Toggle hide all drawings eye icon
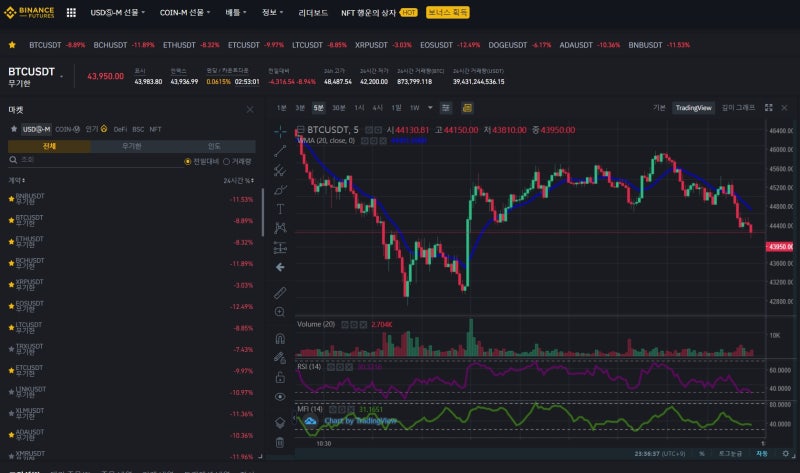This screenshot has width=800, height=473. 280,396
